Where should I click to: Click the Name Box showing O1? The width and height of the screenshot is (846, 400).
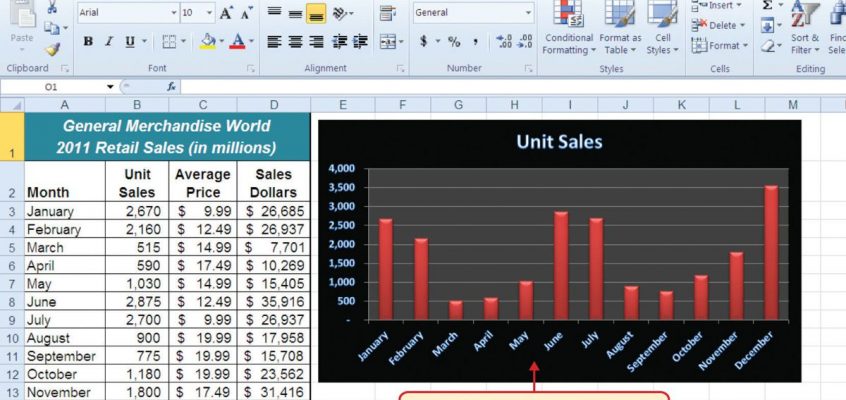click(51, 86)
